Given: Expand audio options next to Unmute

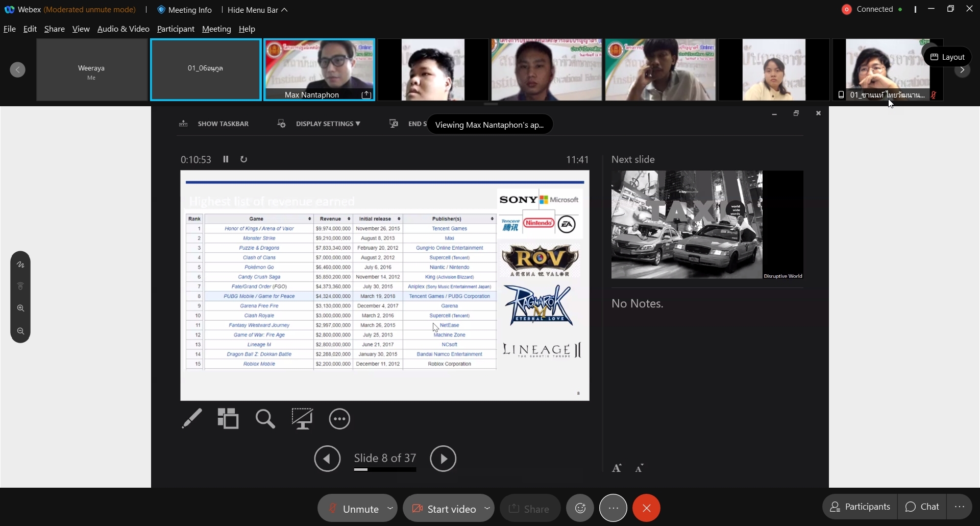Looking at the screenshot, I should pyautogui.click(x=390, y=509).
